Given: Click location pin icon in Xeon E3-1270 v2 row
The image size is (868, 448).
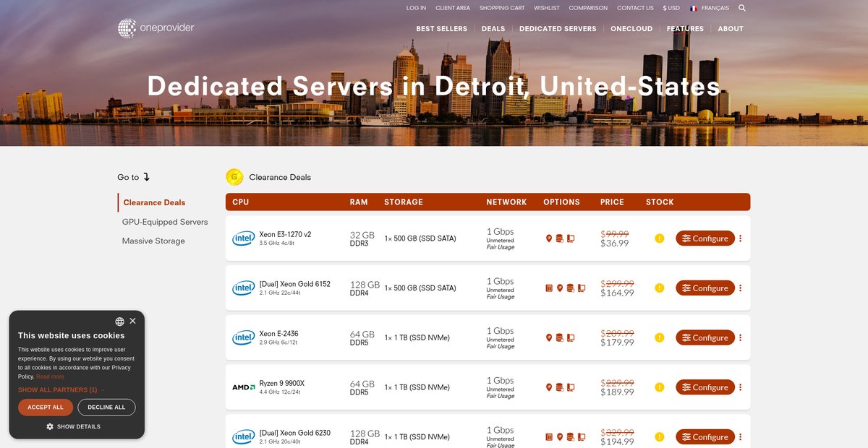Looking at the screenshot, I should 549,238.
